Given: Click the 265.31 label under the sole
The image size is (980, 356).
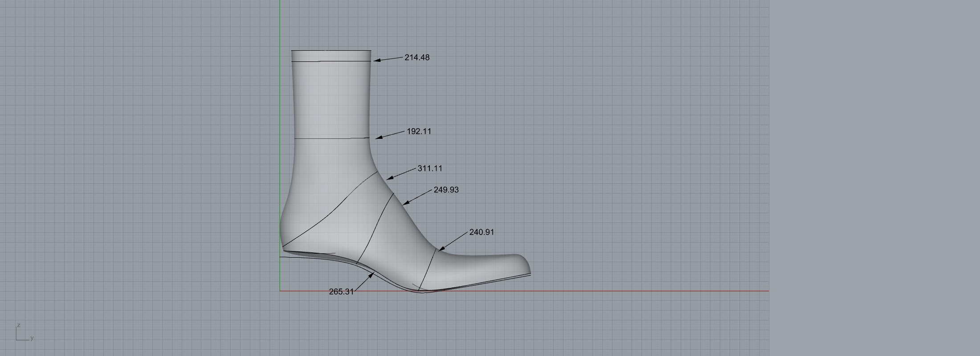Looking at the screenshot, I should pyautogui.click(x=341, y=292).
